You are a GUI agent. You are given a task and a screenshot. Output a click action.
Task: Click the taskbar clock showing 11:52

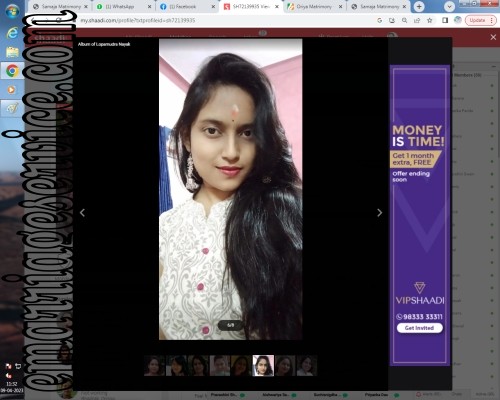[x=12, y=384]
